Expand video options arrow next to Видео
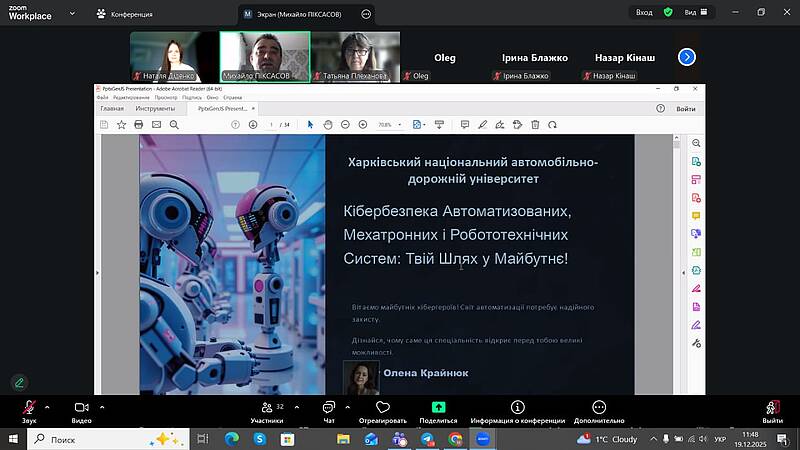The height and width of the screenshot is (450, 800). 102,406
